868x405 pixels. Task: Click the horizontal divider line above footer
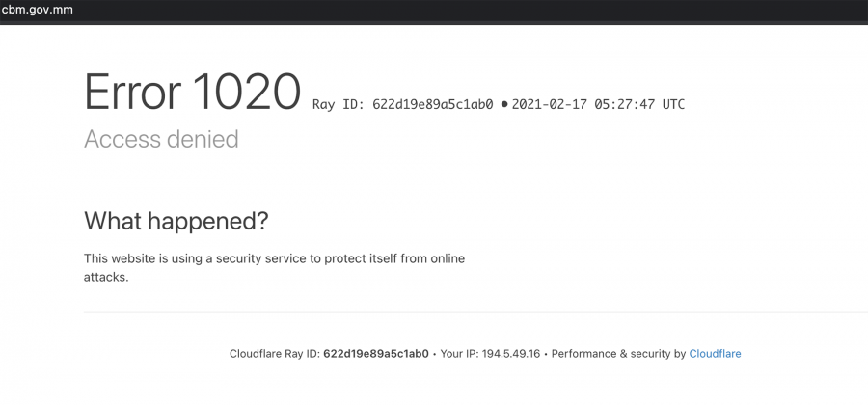pyautogui.click(x=475, y=312)
